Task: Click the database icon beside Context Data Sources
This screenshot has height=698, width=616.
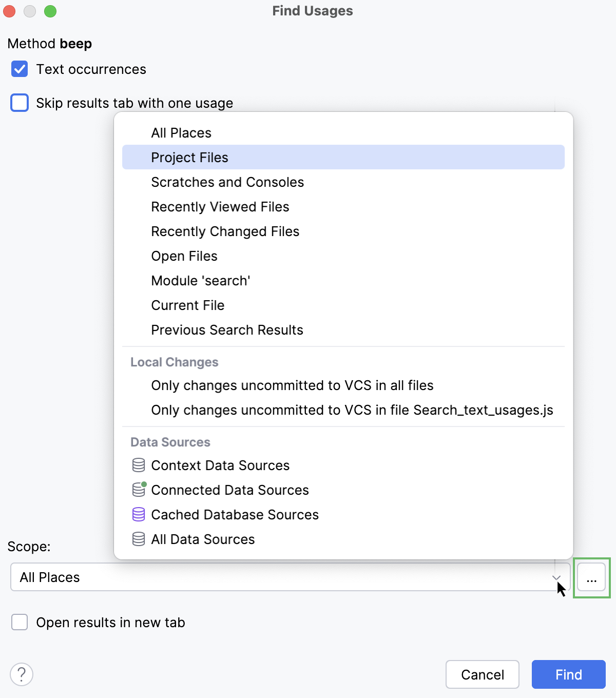Action: tap(138, 465)
